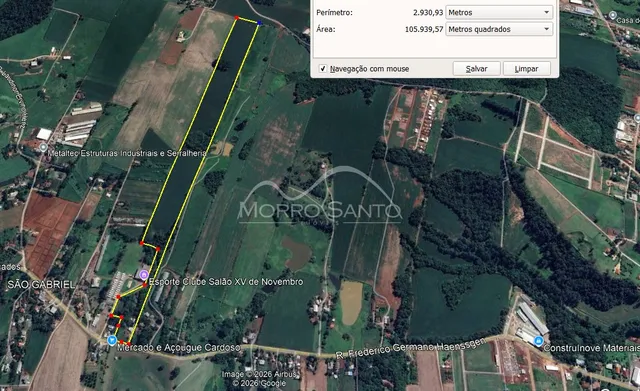
Task: Click the Mercado e Açougue Cardoso label text
Action: (179, 348)
